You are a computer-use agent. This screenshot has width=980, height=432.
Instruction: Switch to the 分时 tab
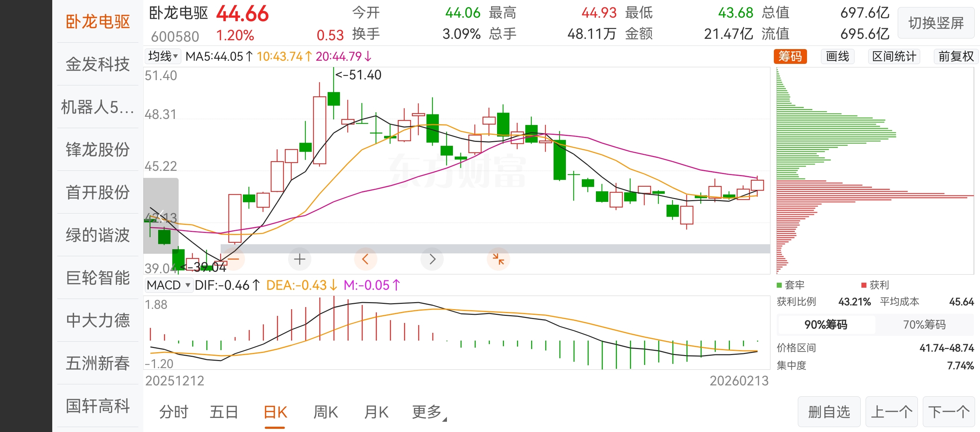[x=173, y=413]
